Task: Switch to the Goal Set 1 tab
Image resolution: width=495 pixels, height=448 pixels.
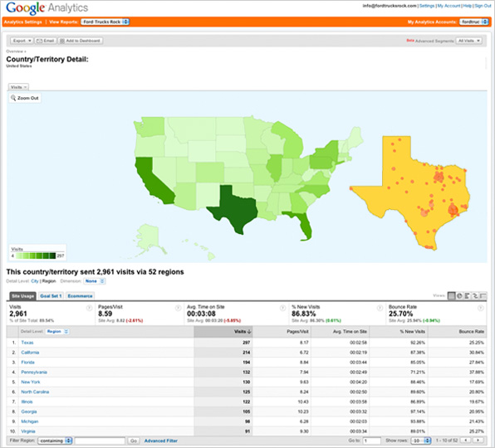Action: (x=51, y=296)
